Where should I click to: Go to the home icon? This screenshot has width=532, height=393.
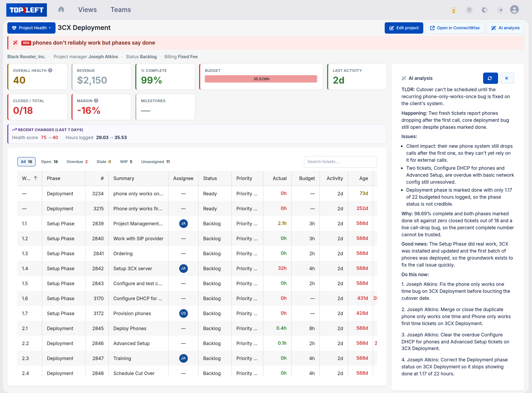[x=61, y=9]
